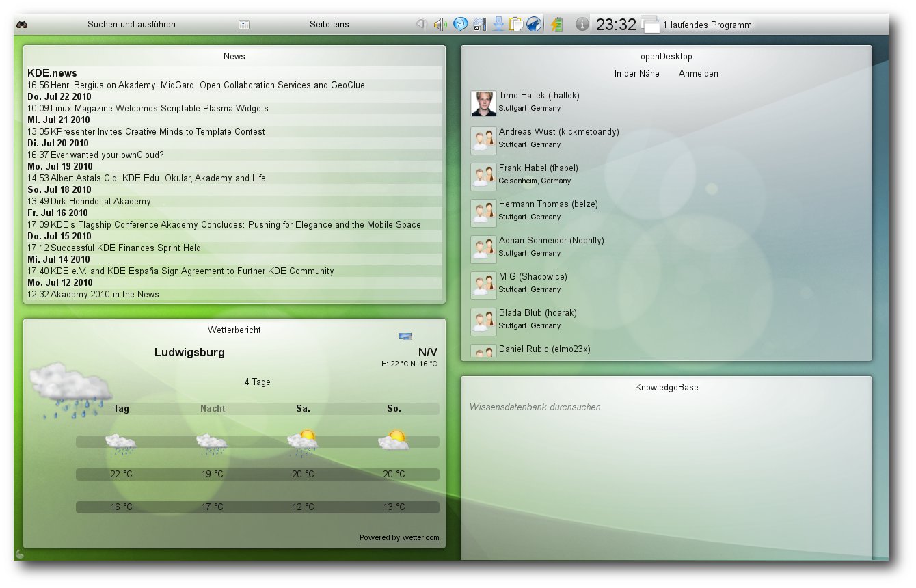Image resolution: width=916 pixels, height=588 pixels.
Task: Switch to the In der Nähe tab
Action: pos(637,73)
